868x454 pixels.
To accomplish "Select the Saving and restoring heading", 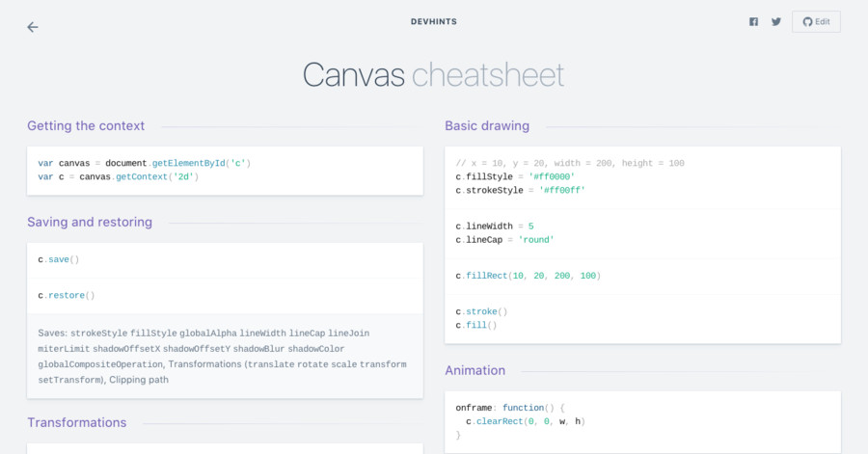I will point(90,222).
